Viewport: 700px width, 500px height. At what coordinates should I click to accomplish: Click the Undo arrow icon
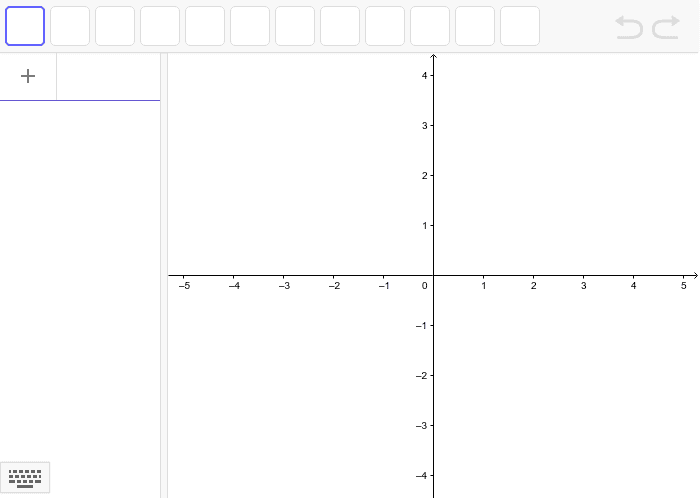(629, 27)
